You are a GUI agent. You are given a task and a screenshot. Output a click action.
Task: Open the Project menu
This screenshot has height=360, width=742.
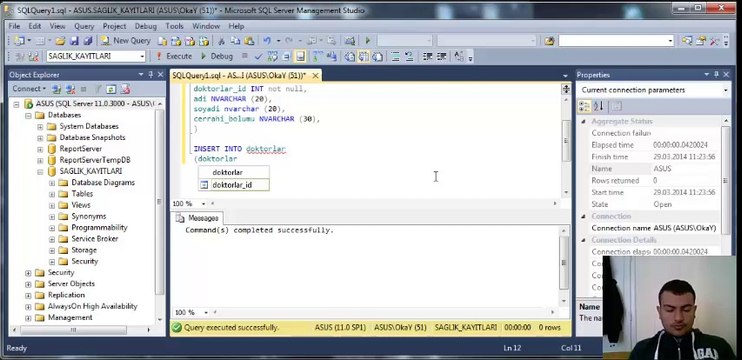point(115,26)
